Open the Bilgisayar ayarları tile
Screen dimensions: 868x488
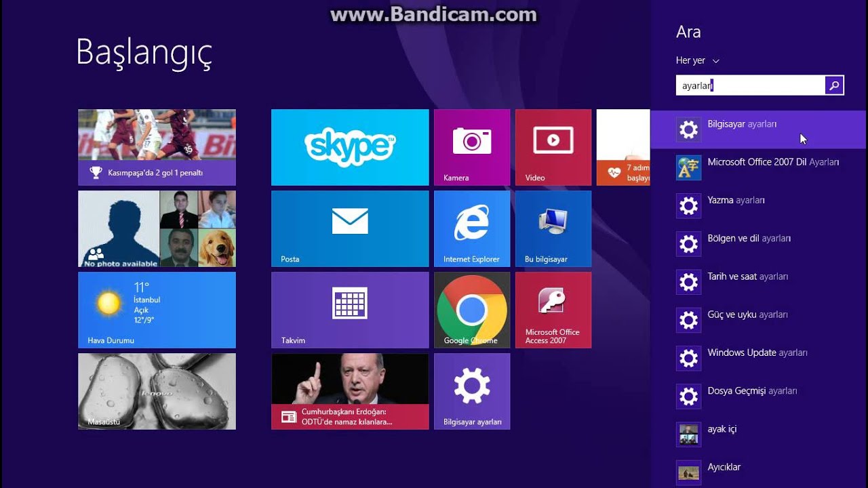tap(472, 391)
